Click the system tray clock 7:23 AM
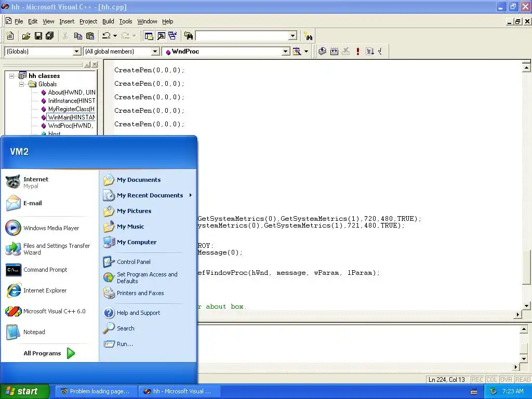The width and height of the screenshot is (532, 399). pyautogui.click(x=513, y=391)
